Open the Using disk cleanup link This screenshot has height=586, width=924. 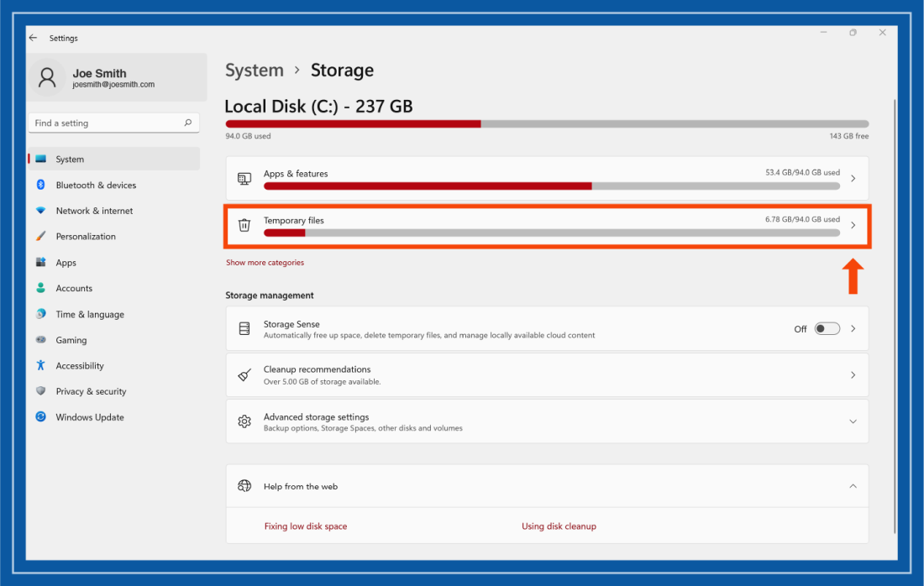click(559, 526)
